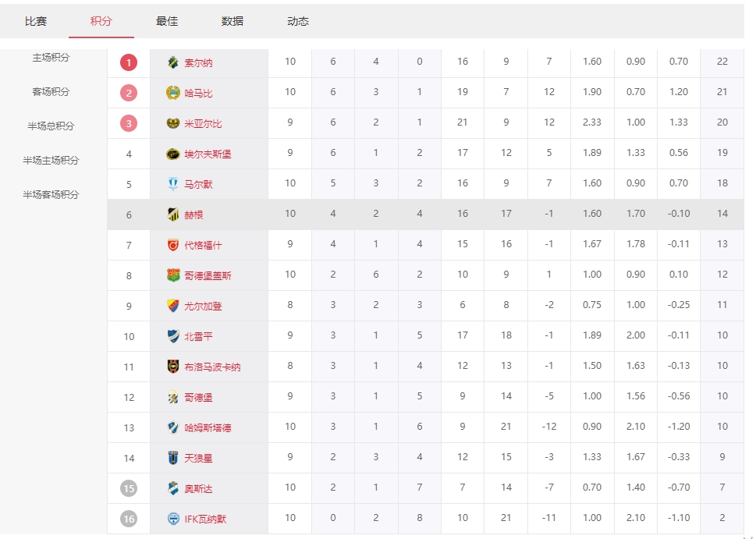Viewport: 756px width, 539px height.
Task: Click the 埃尔夫斯堡 team badge icon
Action: tap(173, 154)
